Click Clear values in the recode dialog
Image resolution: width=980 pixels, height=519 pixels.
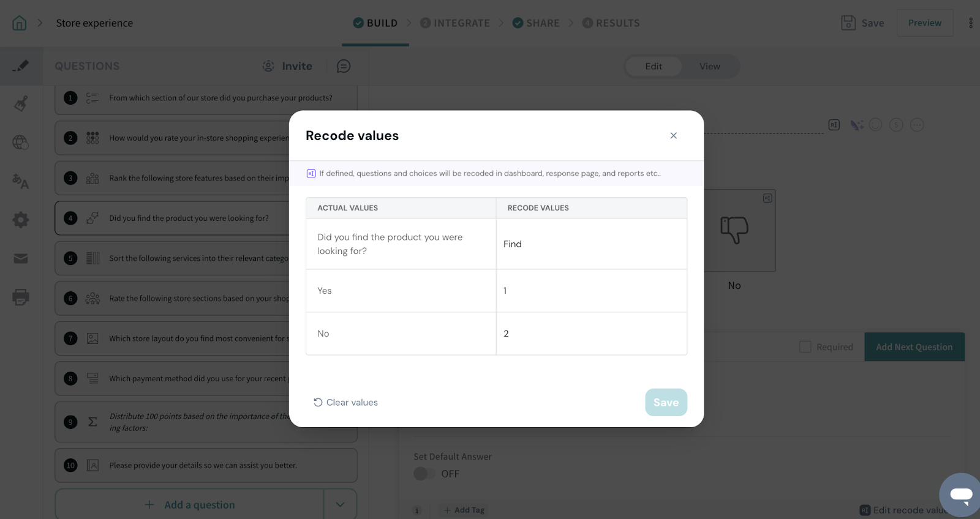point(346,402)
